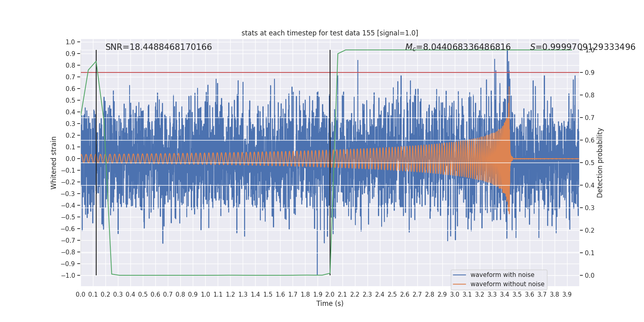
Task: Click the 'Whitened strain' axis label
Action: coord(54,163)
